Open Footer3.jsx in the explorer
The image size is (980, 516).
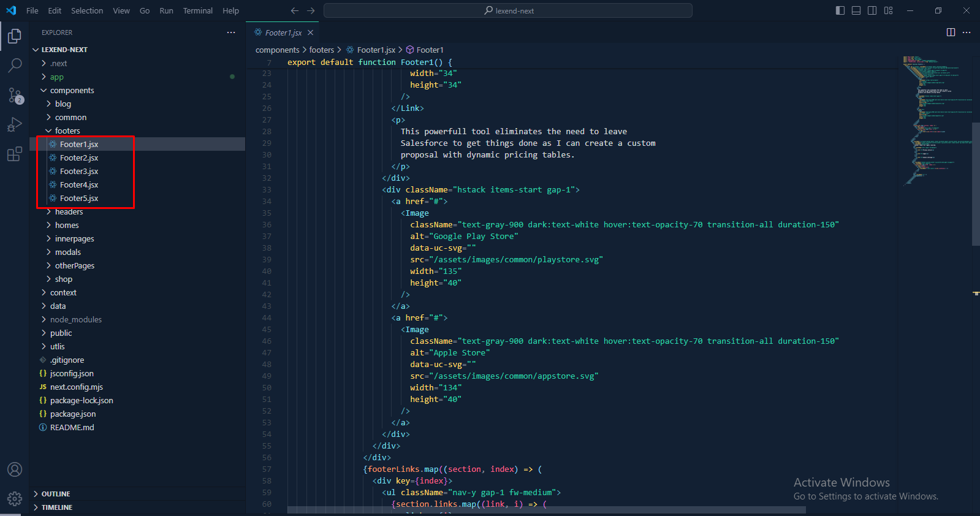click(x=79, y=172)
